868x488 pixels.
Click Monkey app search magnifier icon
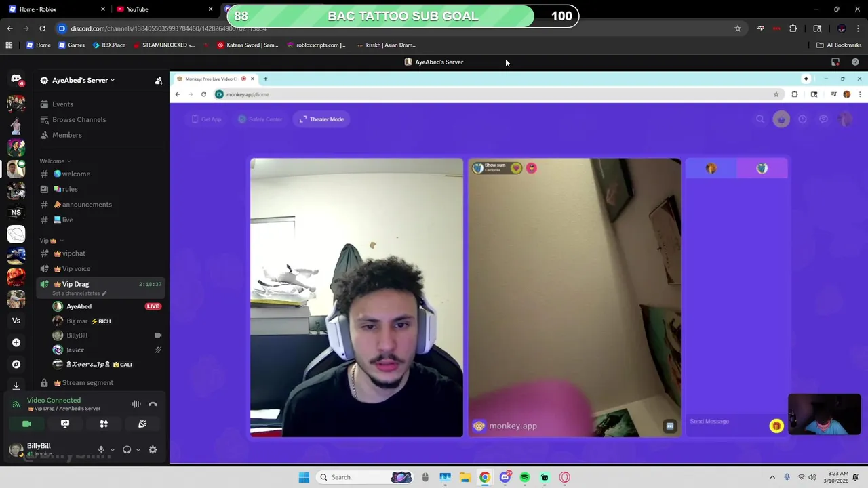(x=760, y=119)
